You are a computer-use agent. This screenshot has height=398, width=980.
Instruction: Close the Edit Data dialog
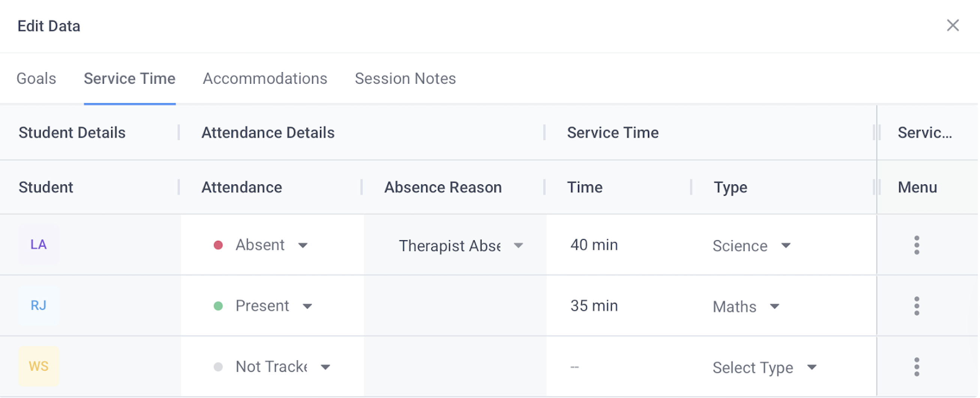(953, 25)
